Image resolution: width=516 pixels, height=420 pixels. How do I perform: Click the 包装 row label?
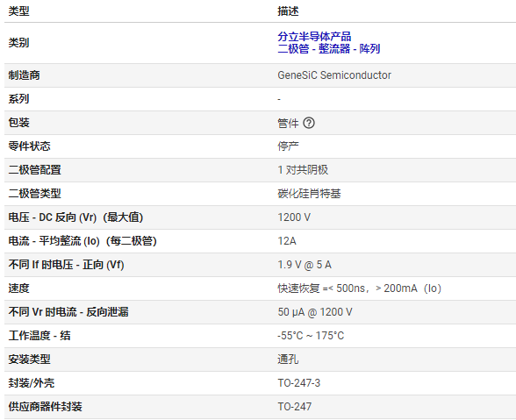(18, 123)
